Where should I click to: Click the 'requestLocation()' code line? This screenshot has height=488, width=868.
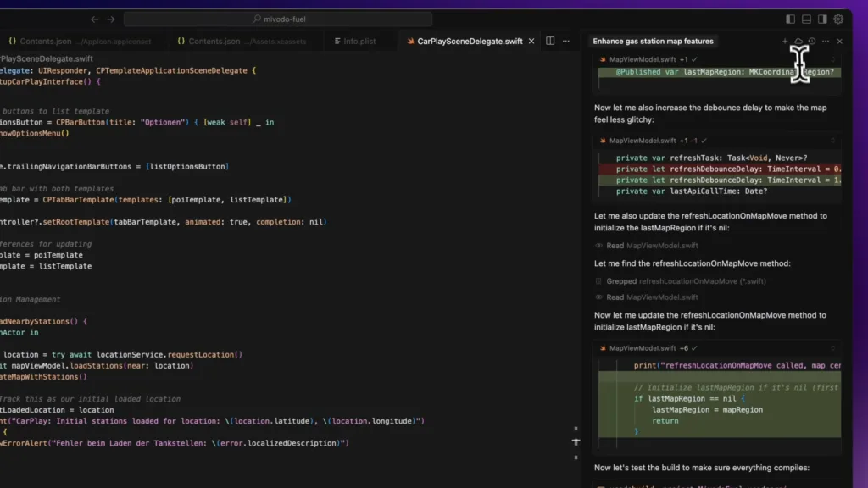click(121, 355)
